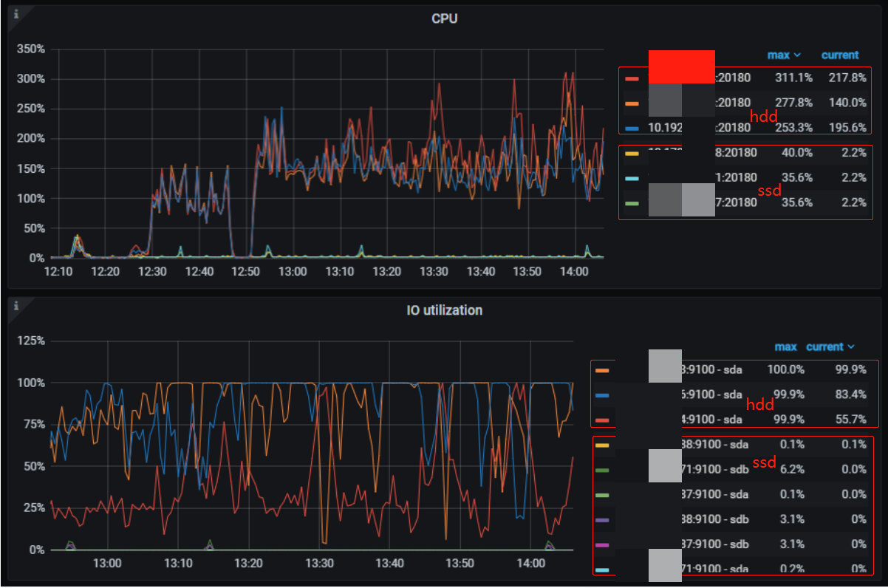Click the 277.8% max CPU value

point(793,103)
